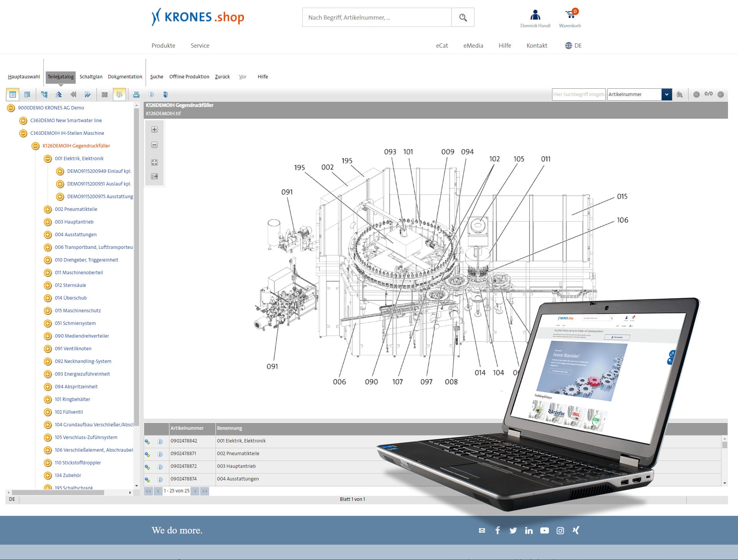Collapse the 9000DEMO KRONES AG Demo node
This screenshot has height=560, width=738.
[x=11, y=108]
